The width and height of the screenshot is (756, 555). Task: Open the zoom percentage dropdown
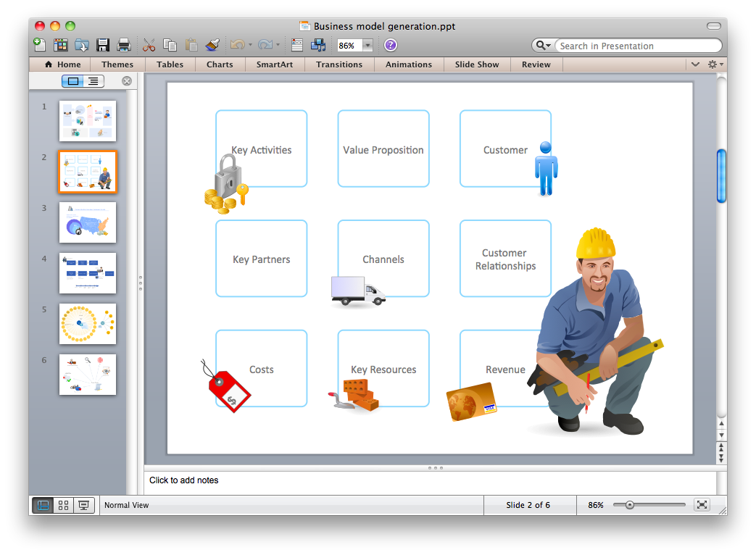click(367, 46)
